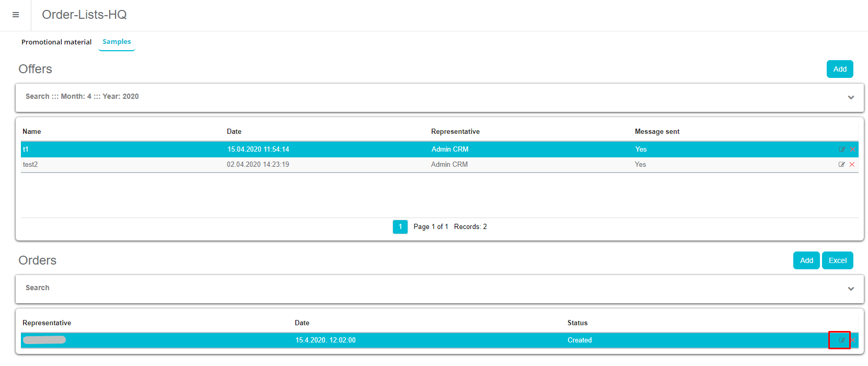Switch to Promotional material tab

click(56, 42)
